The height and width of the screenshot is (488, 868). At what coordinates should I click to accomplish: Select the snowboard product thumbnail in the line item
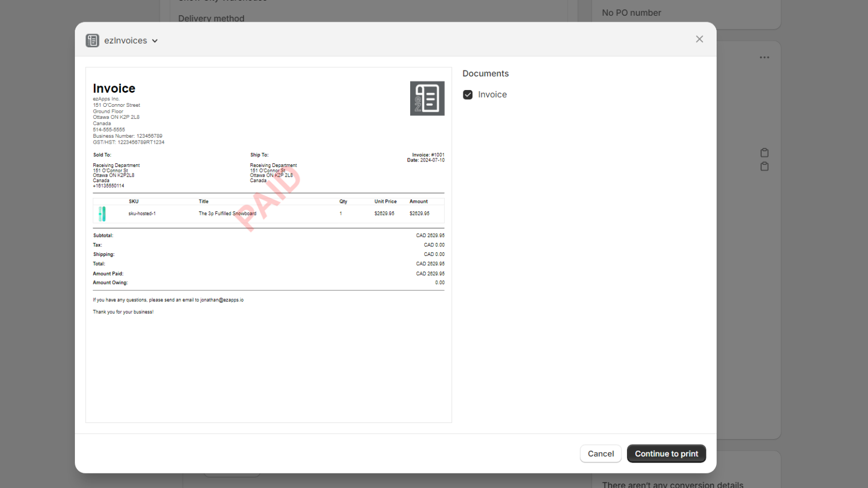point(101,213)
